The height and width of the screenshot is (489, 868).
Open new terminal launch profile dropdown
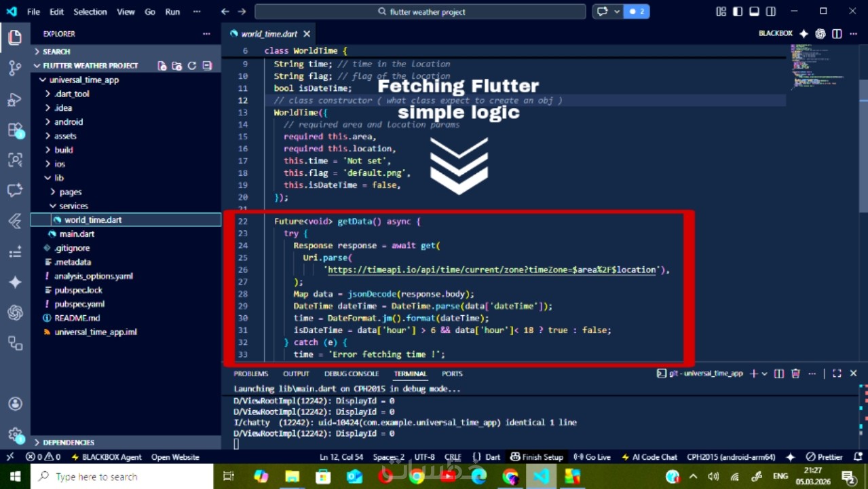coord(765,374)
